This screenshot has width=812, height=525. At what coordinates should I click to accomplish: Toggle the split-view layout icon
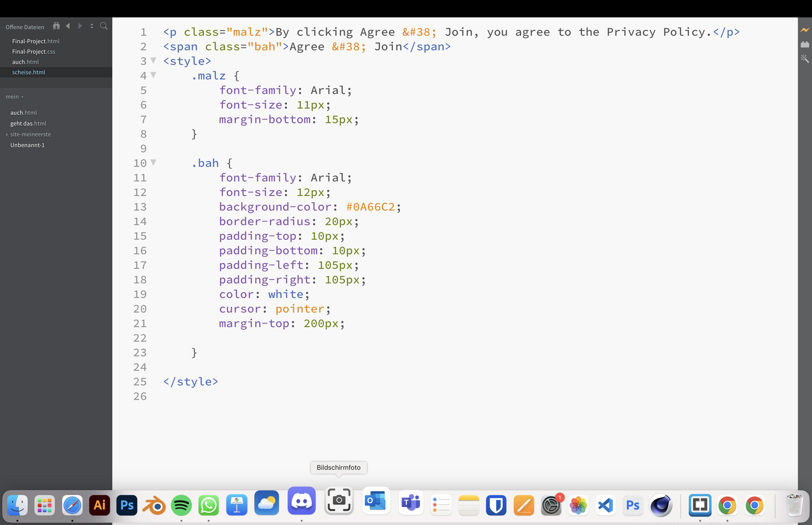(92, 26)
